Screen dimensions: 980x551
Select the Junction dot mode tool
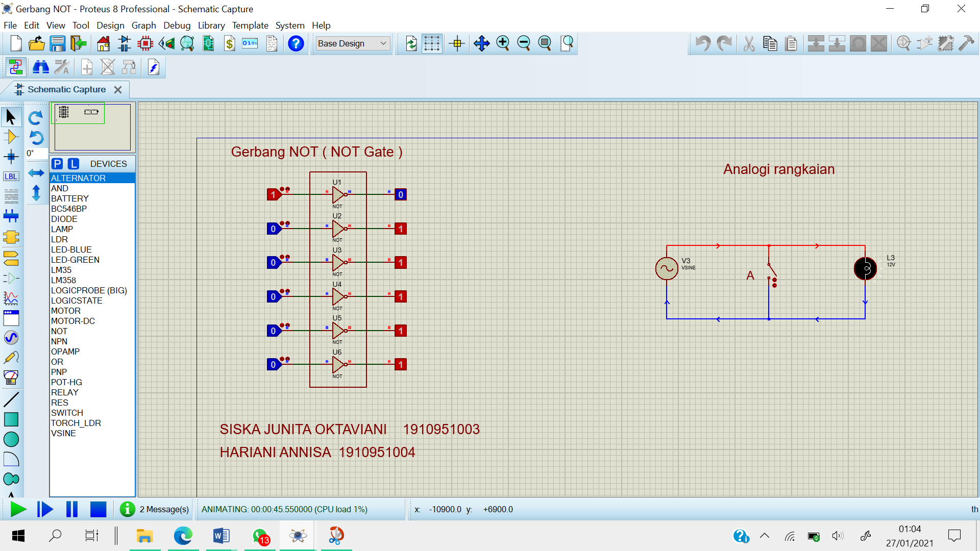tap(11, 157)
